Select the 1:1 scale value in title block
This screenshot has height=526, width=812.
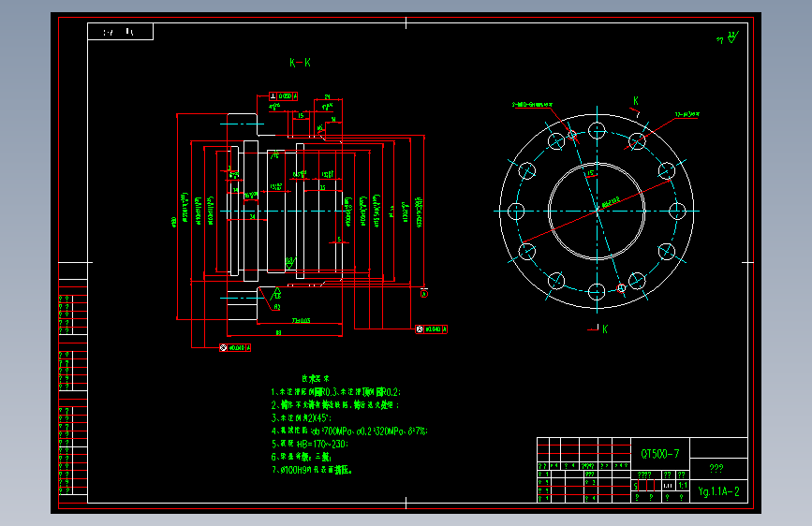pyautogui.click(x=683, y=485)
